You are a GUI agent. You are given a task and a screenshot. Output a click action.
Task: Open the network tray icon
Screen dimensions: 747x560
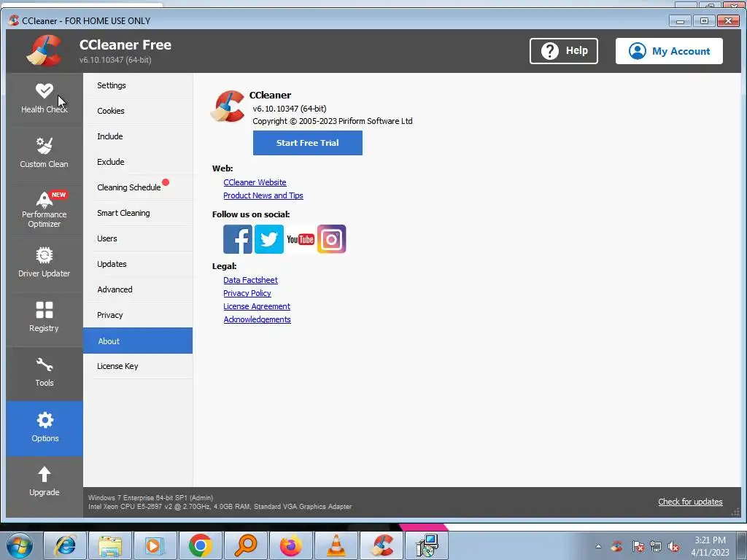tap(656, 547)
